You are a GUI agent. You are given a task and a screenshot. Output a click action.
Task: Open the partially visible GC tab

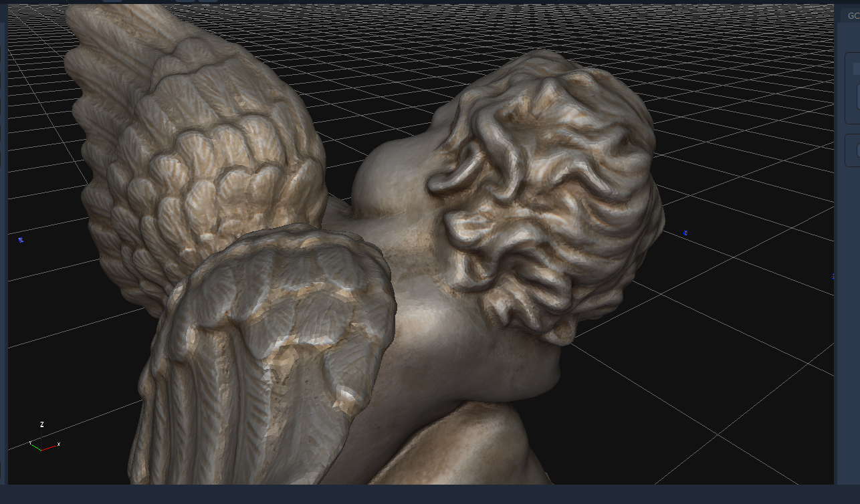(x=853, y=16)
